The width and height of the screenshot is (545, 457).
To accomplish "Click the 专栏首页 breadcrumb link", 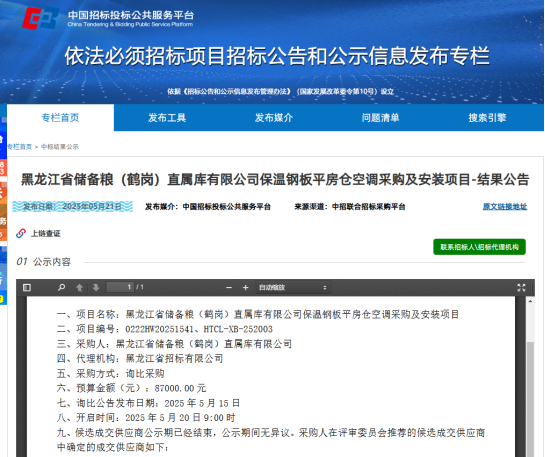I will (19, 147).
